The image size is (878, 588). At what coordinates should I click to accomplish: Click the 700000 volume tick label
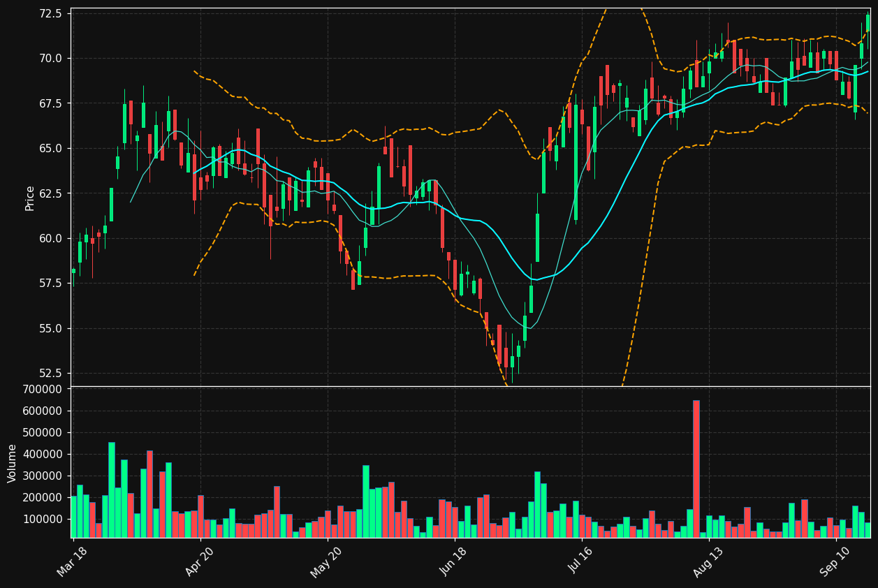43,389
